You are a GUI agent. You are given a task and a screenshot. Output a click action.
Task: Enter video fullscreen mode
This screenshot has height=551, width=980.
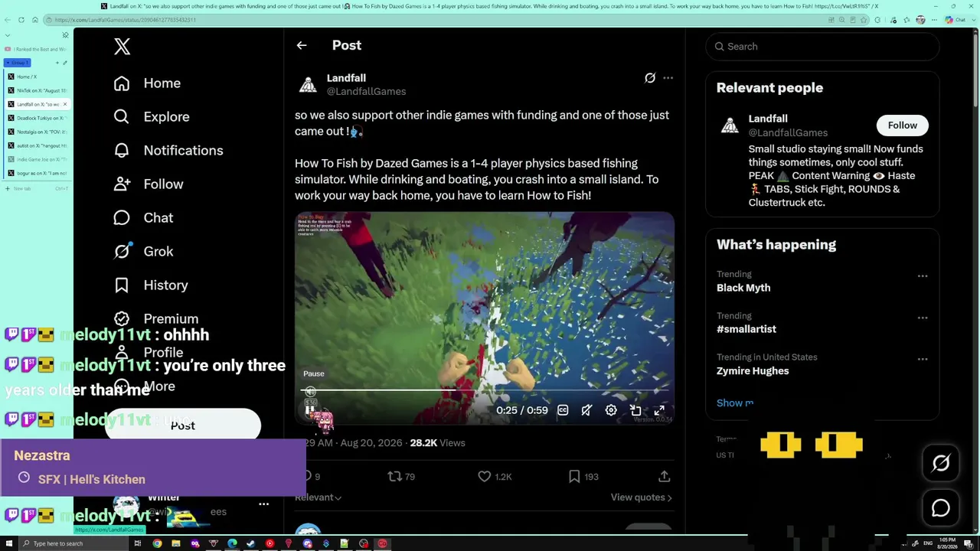[659, 410]
